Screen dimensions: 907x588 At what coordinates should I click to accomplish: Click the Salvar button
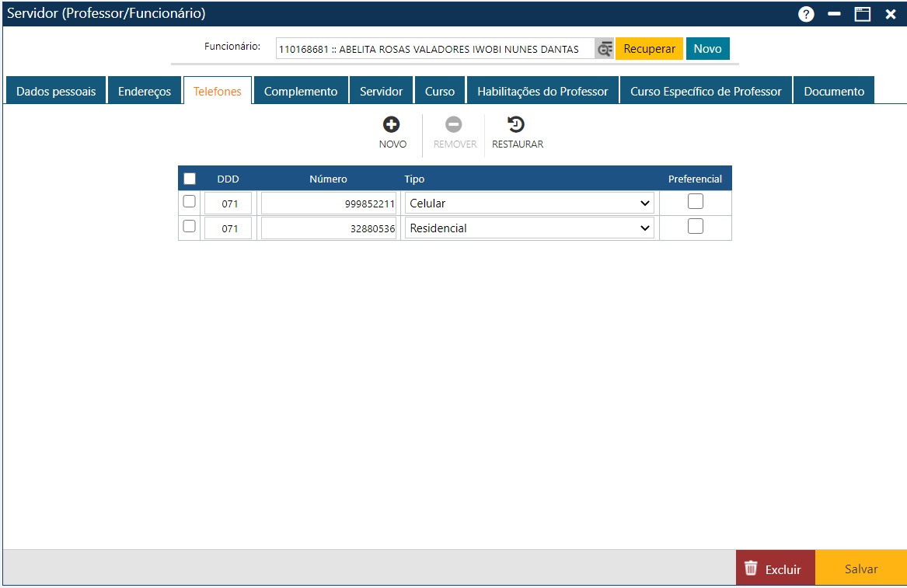coord(861,569)
